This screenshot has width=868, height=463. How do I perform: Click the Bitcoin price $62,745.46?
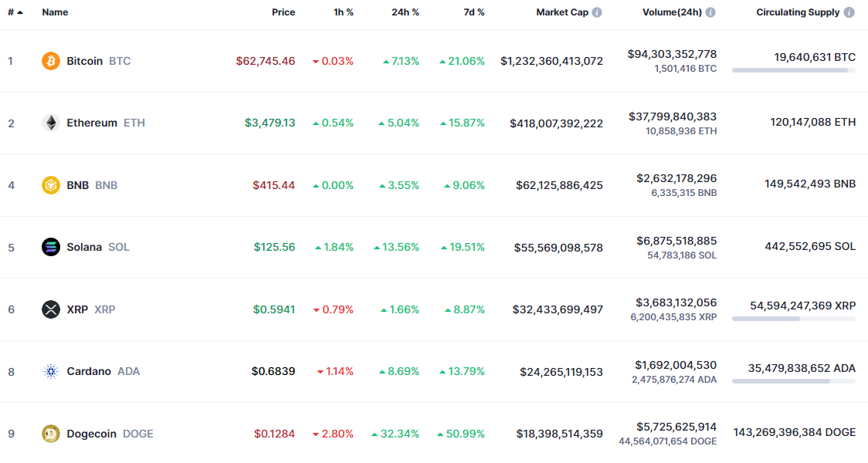[x=266, y=61]
